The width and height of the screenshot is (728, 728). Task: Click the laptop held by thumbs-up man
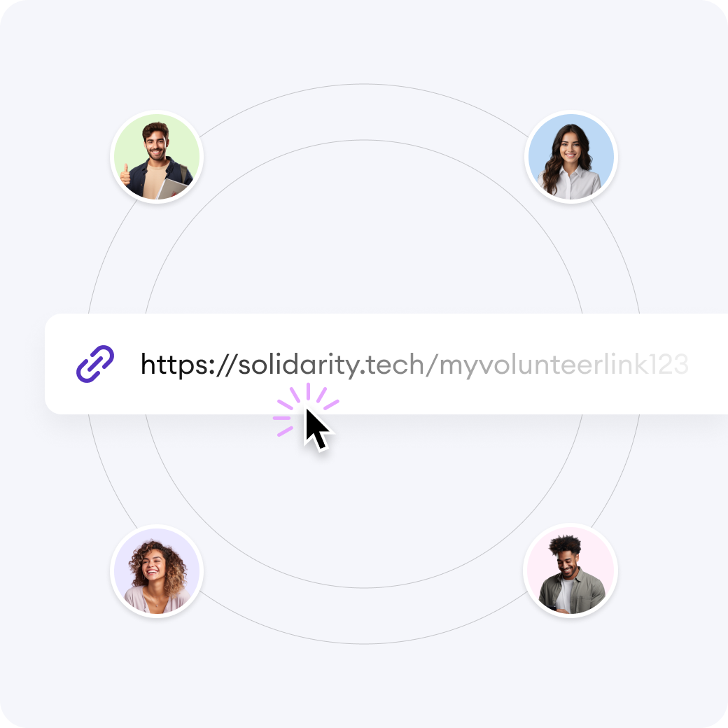click(172, 189)
